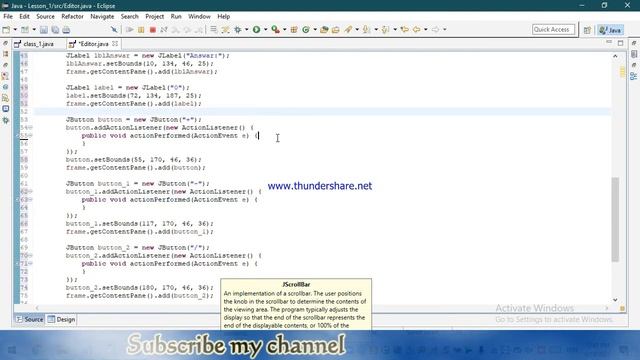Collapse the code fold at line 62
This screenshot has width=640, height=360.
click(31, 191)
